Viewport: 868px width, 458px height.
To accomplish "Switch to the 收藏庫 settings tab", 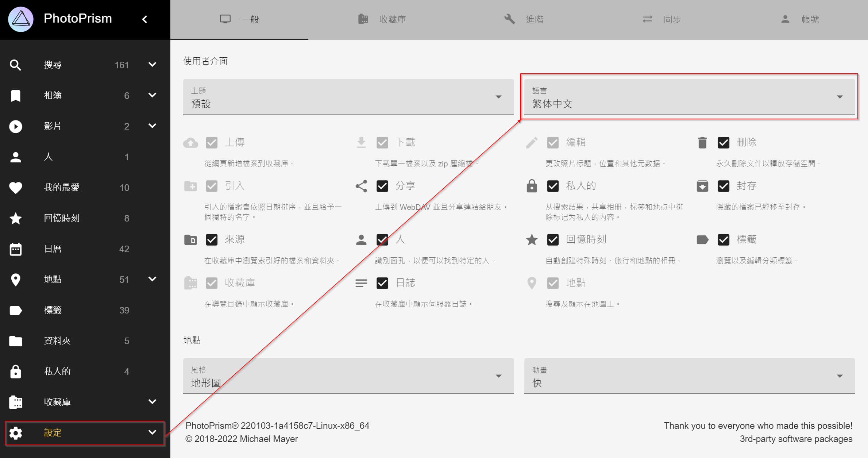I will (382, 19).
